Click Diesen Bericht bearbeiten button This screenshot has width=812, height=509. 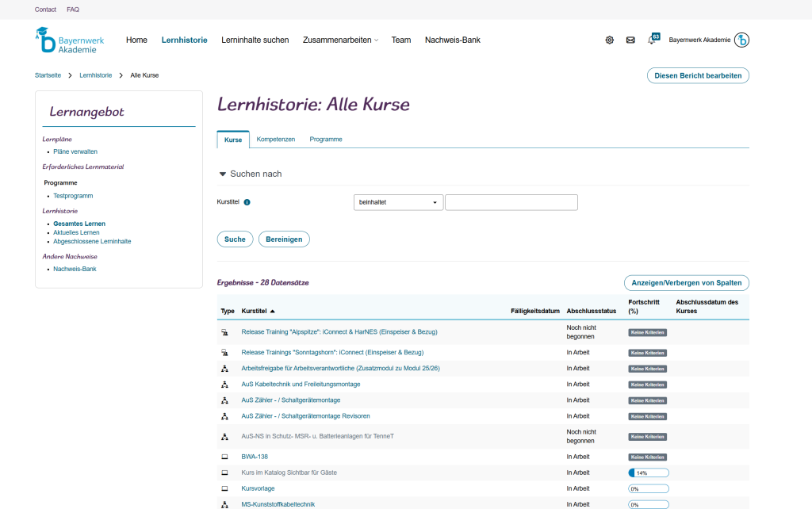tap(698, 75)
